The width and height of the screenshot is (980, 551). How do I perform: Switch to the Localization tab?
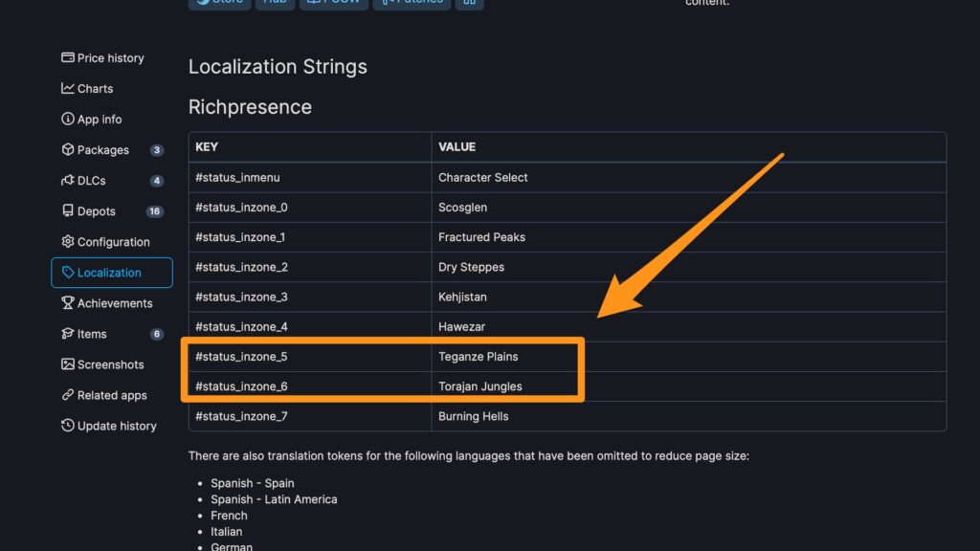(x=112, y=273)
